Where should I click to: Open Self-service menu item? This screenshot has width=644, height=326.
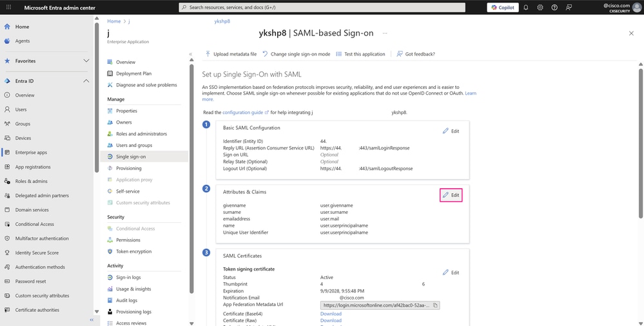(x=128, y=191)
